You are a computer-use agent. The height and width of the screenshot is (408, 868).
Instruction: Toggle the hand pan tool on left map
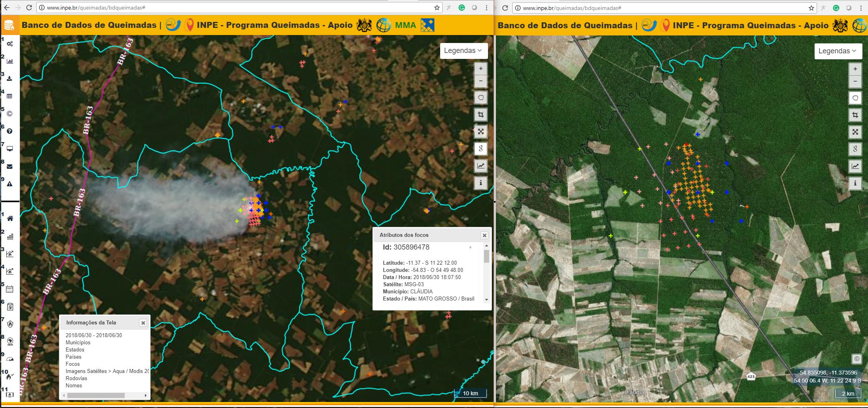481,98
